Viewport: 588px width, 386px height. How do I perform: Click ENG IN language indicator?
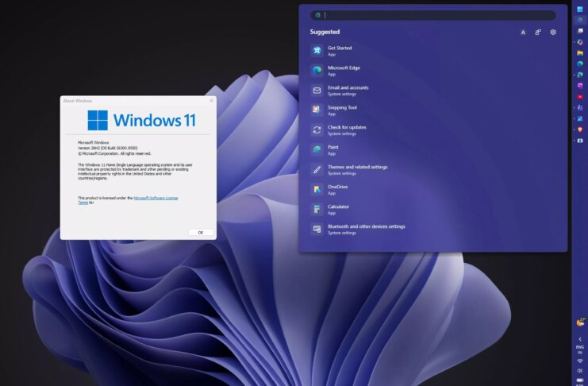pos(580,349)
